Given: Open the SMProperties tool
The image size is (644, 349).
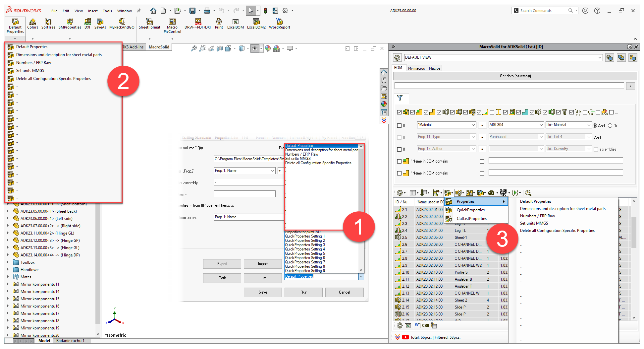Looking at the screenshot, I should (x=70, y=24).
